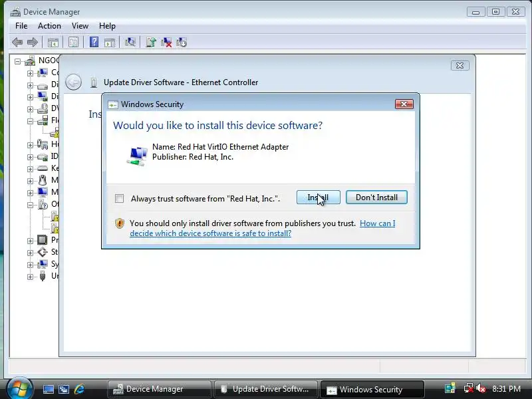Expand the System devices node
Image resolution: width=532 pixels, height=399 pixels.
click(x=30, y=265)
